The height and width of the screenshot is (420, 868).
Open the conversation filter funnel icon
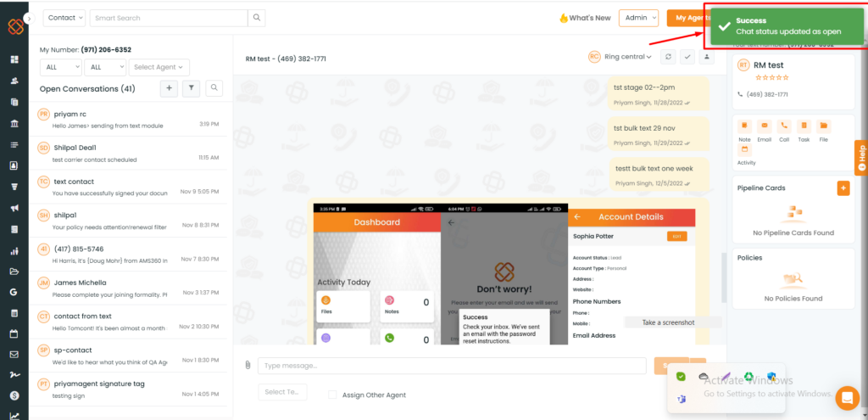(191, 88)
